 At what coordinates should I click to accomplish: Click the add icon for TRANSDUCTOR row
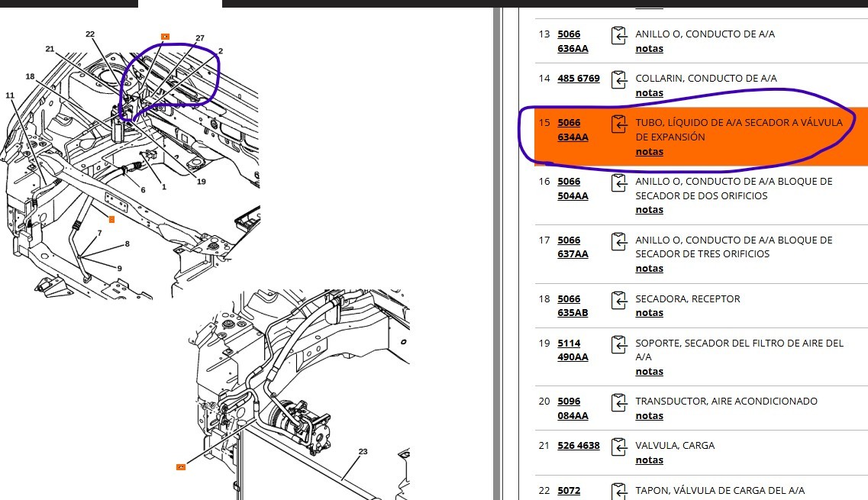pos(619,402)
